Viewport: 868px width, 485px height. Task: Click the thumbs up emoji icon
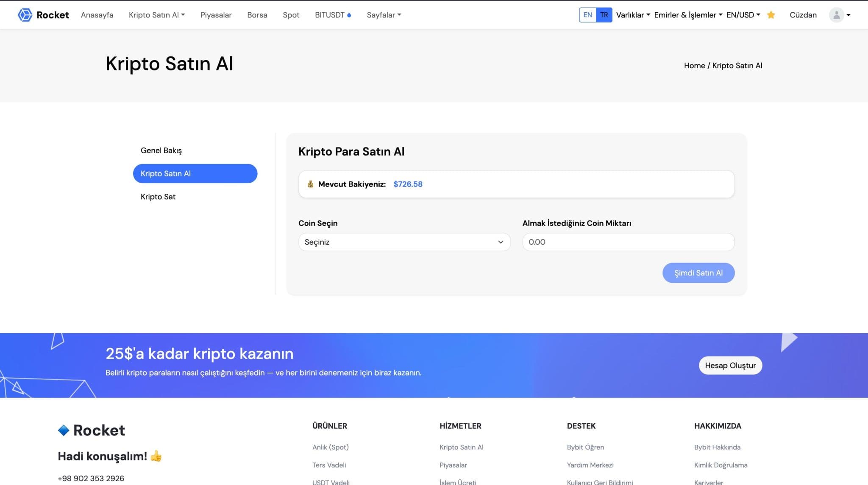156,456
